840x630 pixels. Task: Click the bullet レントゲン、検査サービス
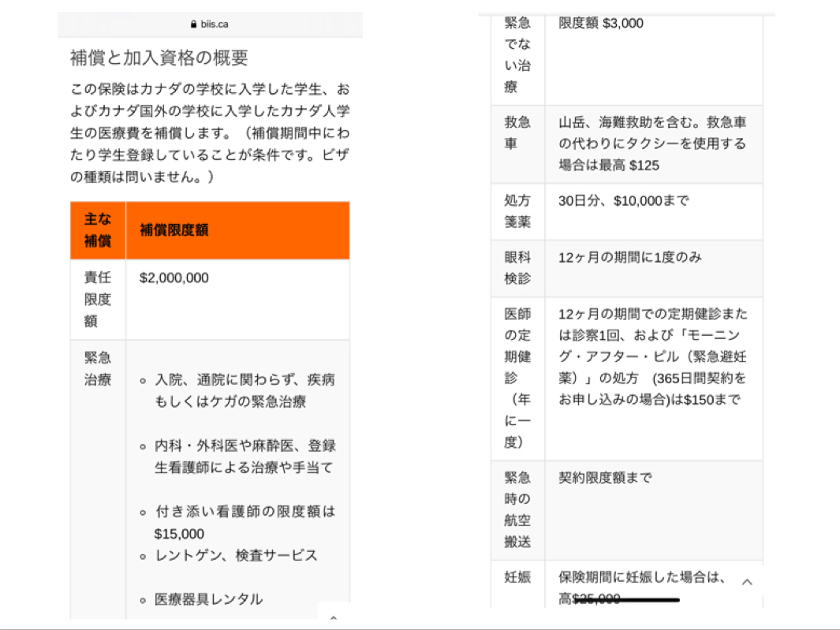click(x=236, y=556)
